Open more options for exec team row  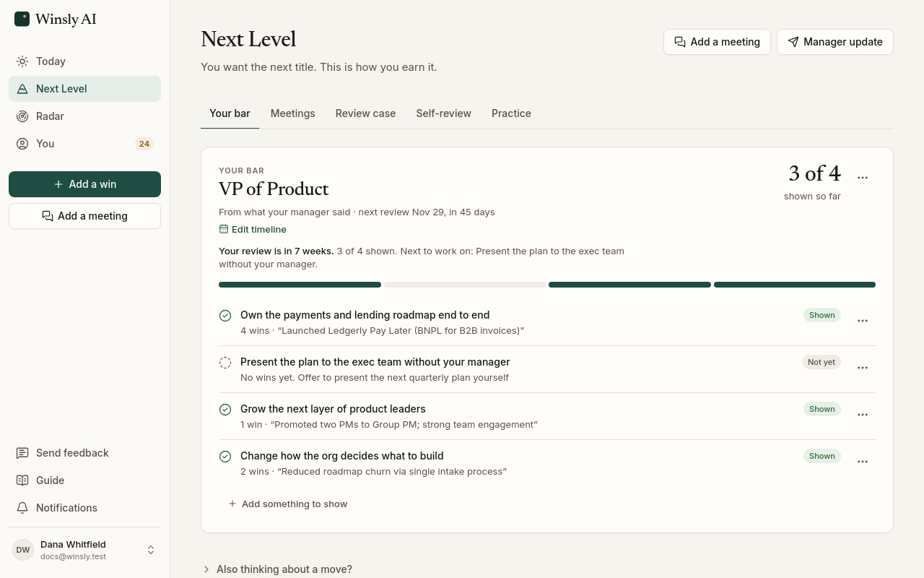[x=863, y=368]
